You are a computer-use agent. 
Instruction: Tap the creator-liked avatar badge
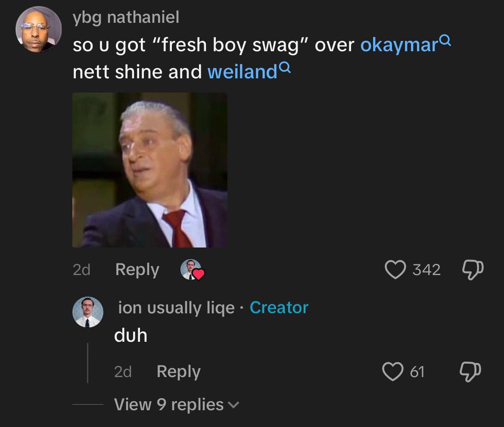click(x=192, y=269)
